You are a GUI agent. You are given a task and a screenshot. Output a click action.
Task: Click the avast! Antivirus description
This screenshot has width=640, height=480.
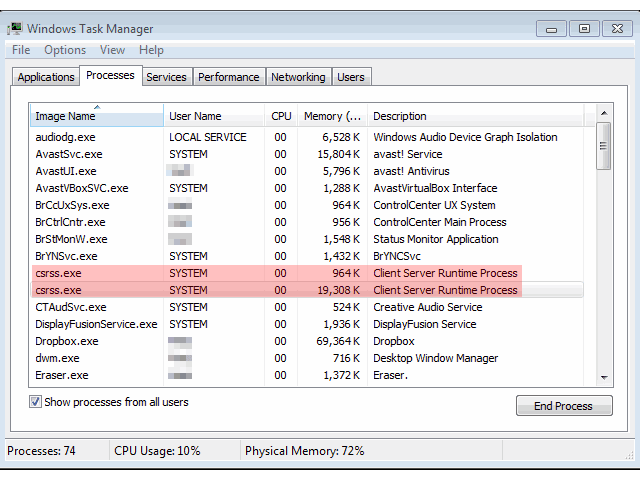(x=411, y=171)
